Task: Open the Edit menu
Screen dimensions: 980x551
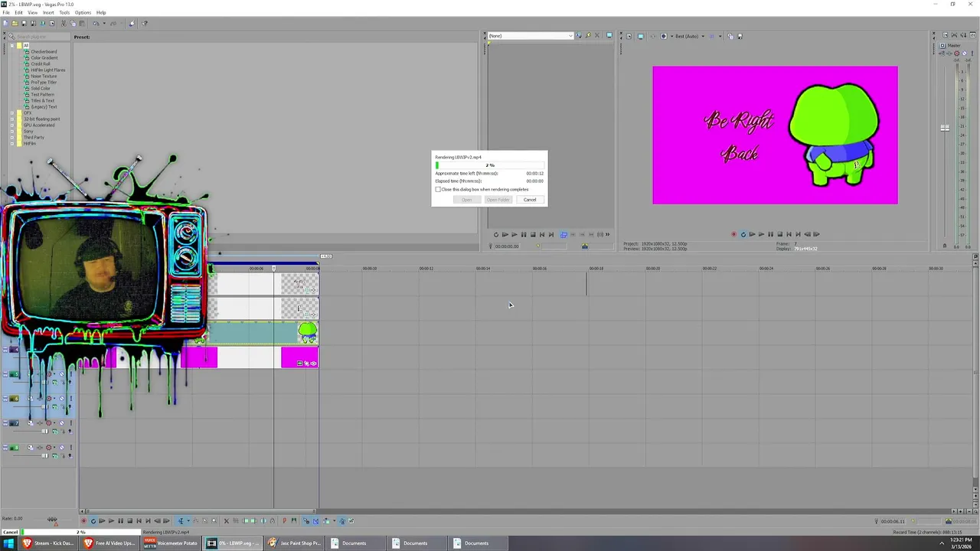Action: [x=18, y=12]
